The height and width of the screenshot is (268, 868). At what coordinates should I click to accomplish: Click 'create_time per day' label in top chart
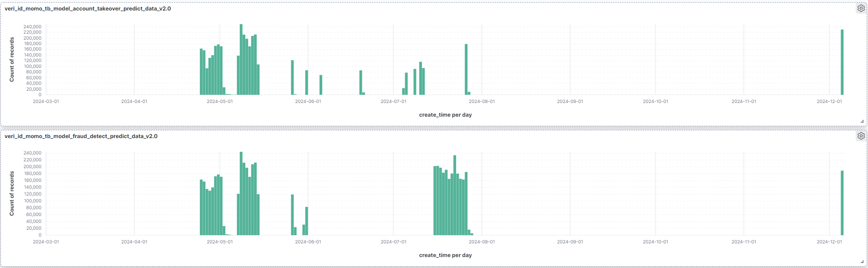coord(445,115)
